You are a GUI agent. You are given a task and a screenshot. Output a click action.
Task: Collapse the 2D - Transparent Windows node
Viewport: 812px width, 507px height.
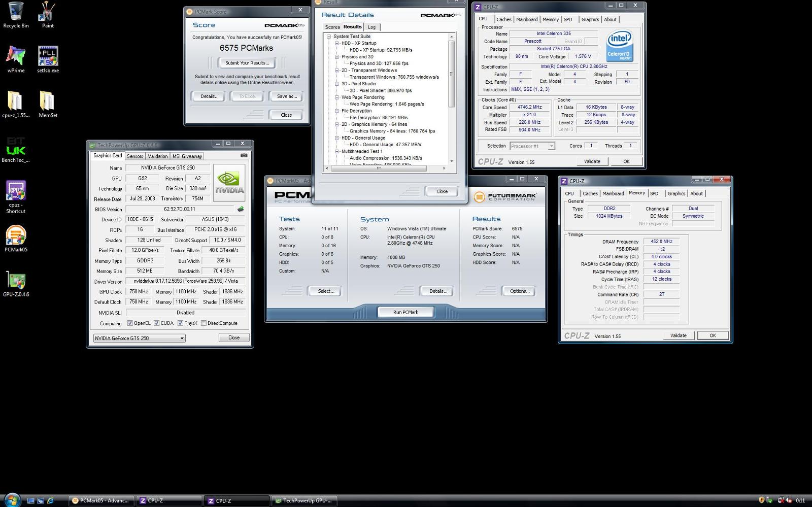(x=337, y=71)
